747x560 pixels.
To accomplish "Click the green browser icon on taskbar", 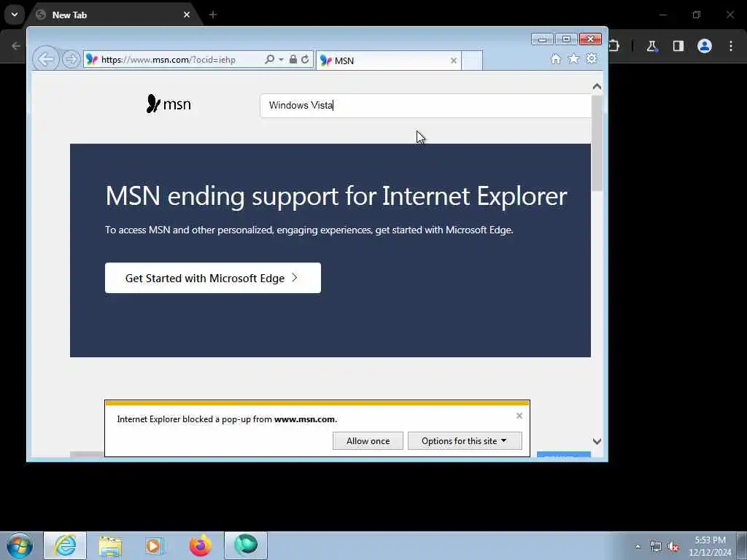I will coord(246,545).
